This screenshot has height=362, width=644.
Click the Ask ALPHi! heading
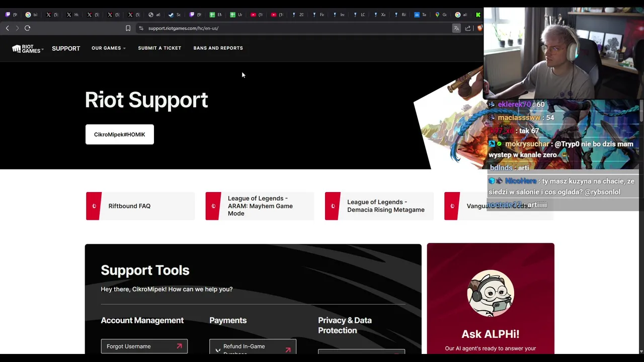(x=491, y=334)
